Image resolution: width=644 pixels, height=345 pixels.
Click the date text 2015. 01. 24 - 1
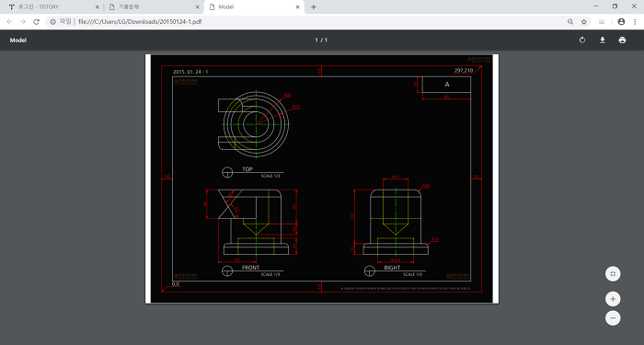190,72
